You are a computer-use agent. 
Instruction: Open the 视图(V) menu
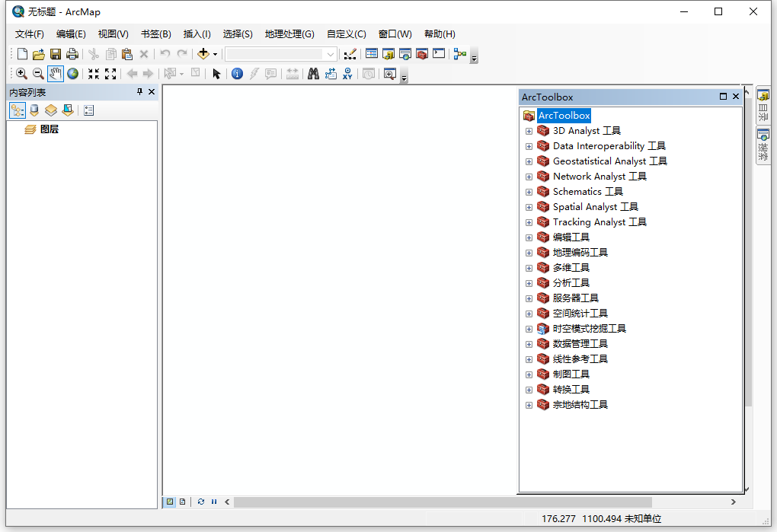[x=113, y=34]
